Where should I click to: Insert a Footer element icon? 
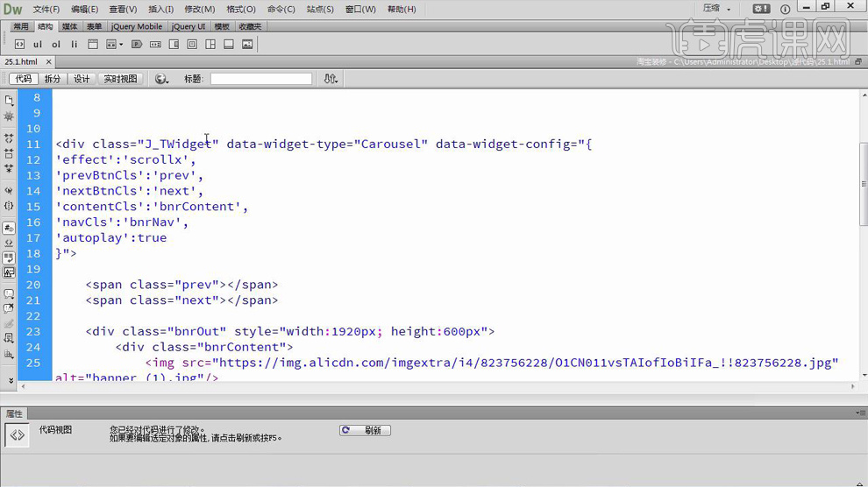(229, 44)
